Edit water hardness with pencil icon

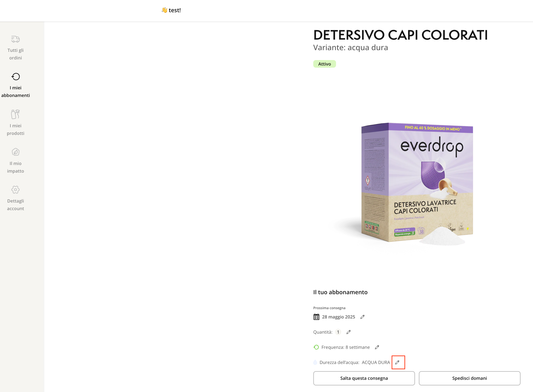tap(397, 362)
